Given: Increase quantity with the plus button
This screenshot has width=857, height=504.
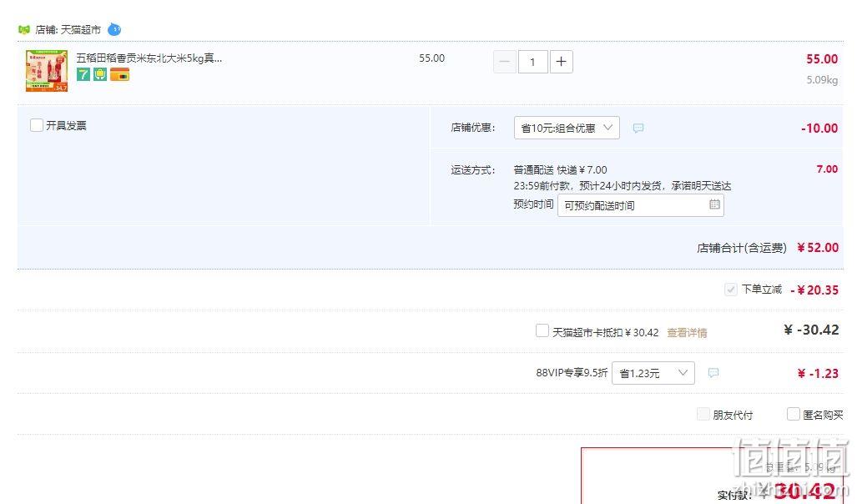Looking at the screenshot, I should coord(562,62).
